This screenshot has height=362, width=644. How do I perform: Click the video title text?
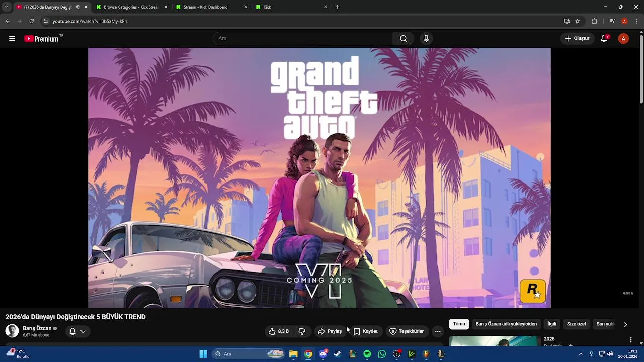coord(75,317)
